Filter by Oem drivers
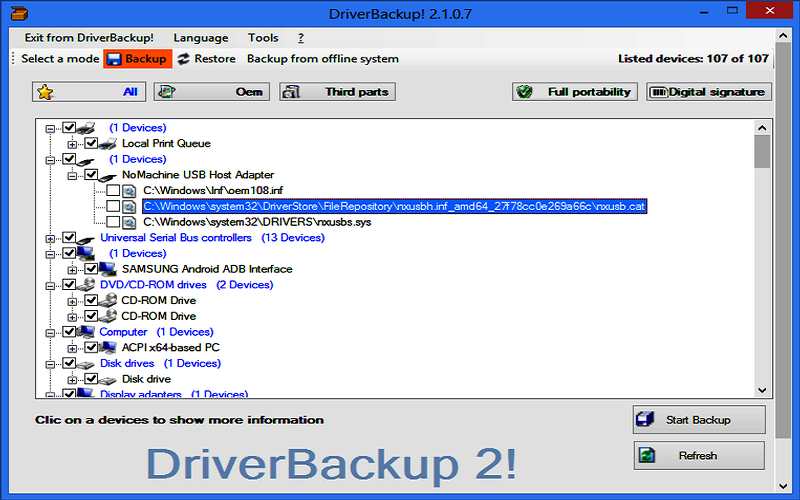Viewport: 800px width, 500px height. [x=212, y=92]
